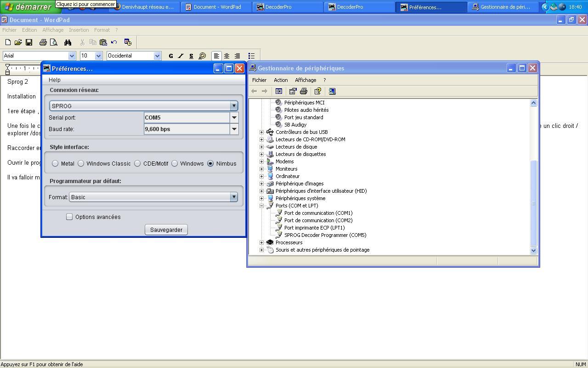Open Action menu in Device Manager

tap(281, 80)
